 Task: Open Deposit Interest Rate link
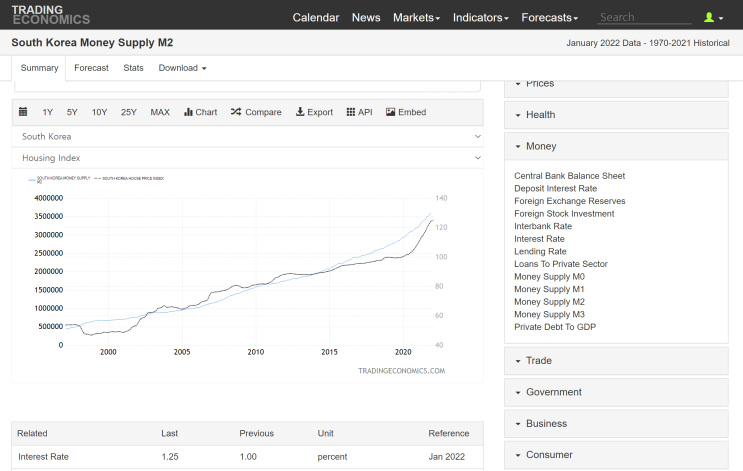tap(555, 189)
